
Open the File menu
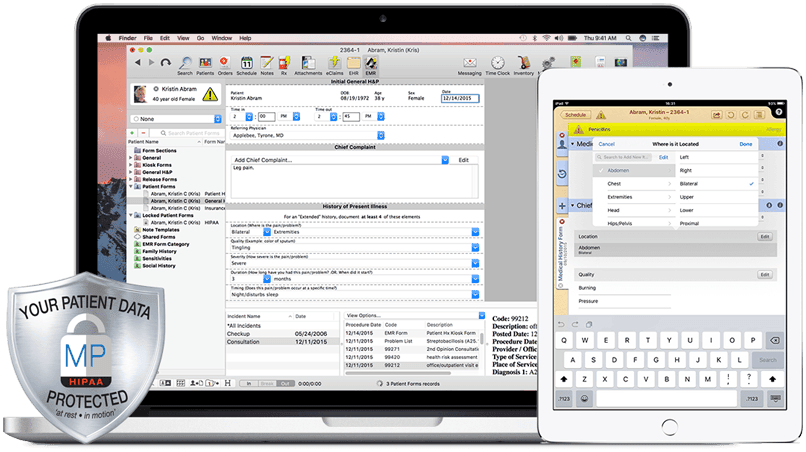click(x=148, y=38)
